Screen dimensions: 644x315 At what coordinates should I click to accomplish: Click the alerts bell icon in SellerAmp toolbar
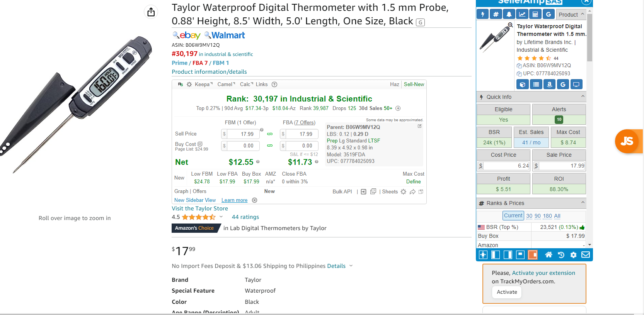(x=509, y=14)
